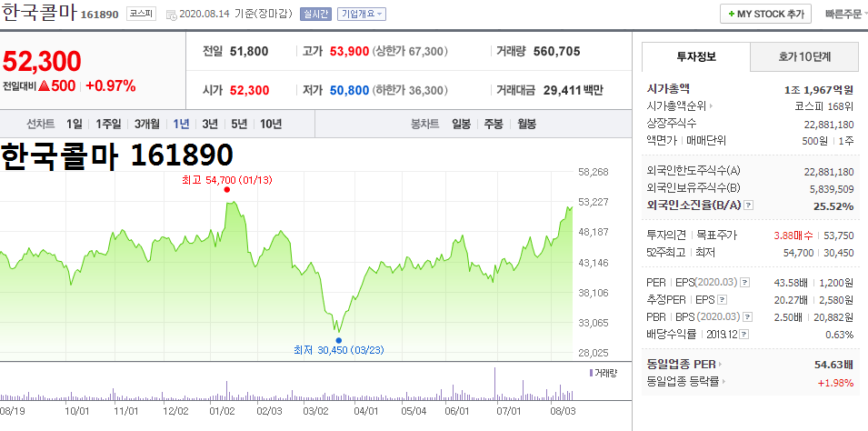Image resolution: width=868 pixels, height=431 pixels.
Task: Switch to the 호가10단계 tab
Action: pyautogui.click(x=804, y=56)
